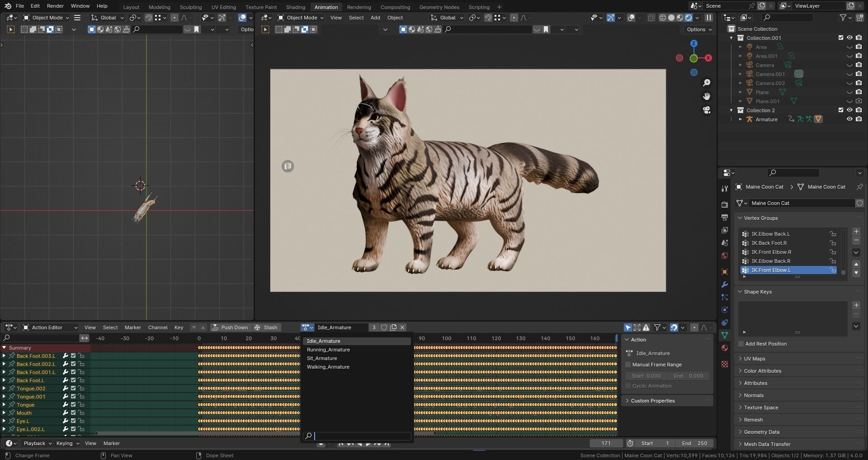The width and height of the screenshot is (868, 460).
Task: Switch to the Scripting workspace tab
Action: pyautogui.click(x=479, y=7)
